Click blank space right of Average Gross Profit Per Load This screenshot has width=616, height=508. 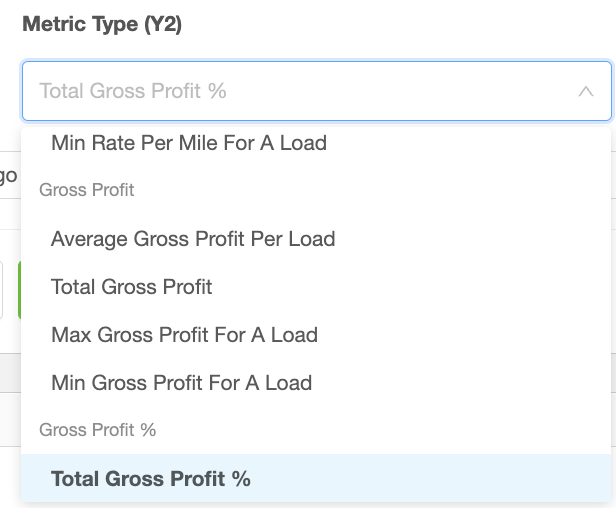point(471,239)
